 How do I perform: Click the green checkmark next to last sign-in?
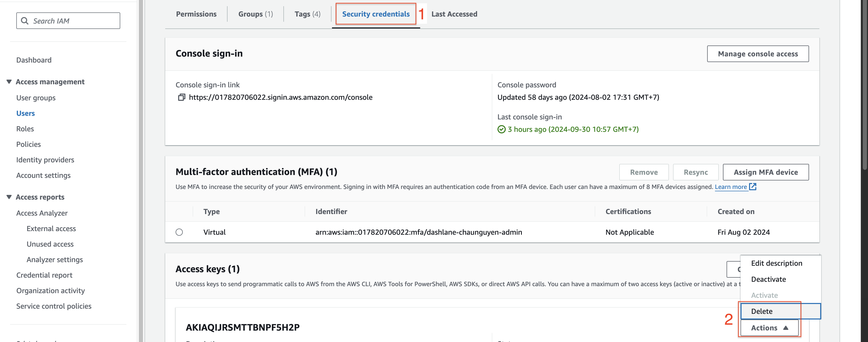click(501, 130)
